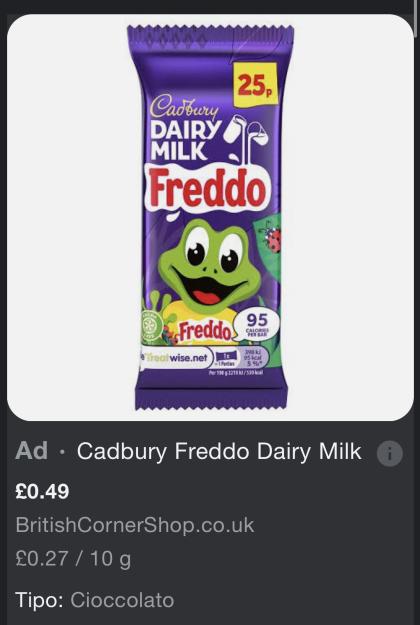Image resolution: width=420 pixels, height=625 pixels.
Task: Click the info icon beside the ad title
Action: [390, 453]
